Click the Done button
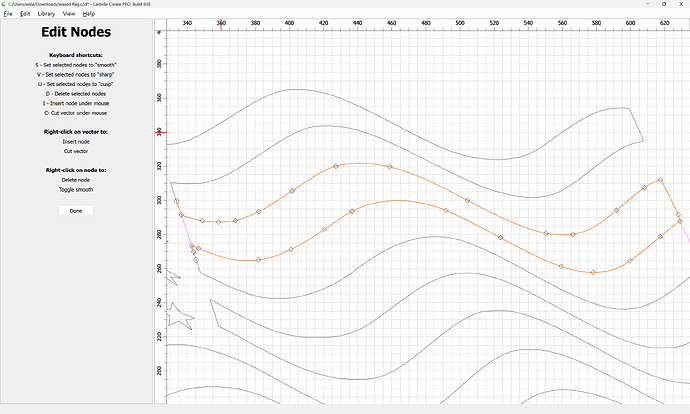Image resolution: width=690 pixels, height=414 pixels. coord(76,211)
